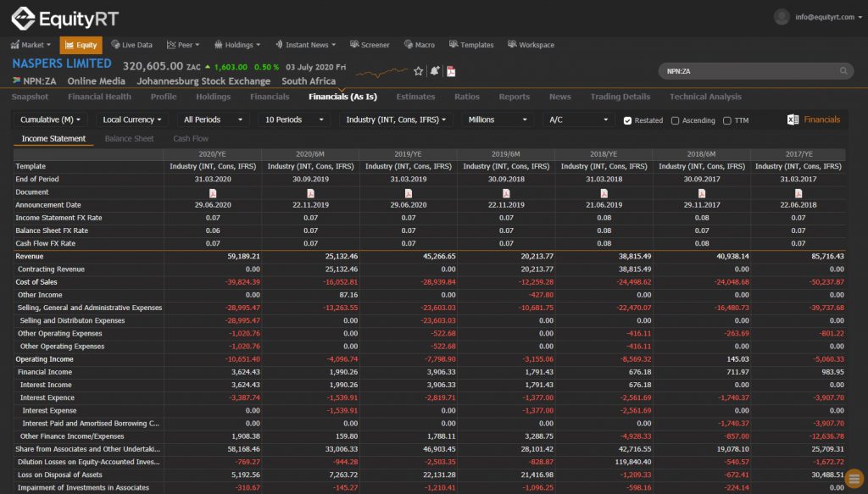Open the 2018/6M document PDF icon
The height and width of the screenshot is (494, 868).
[x=701, y=192]
